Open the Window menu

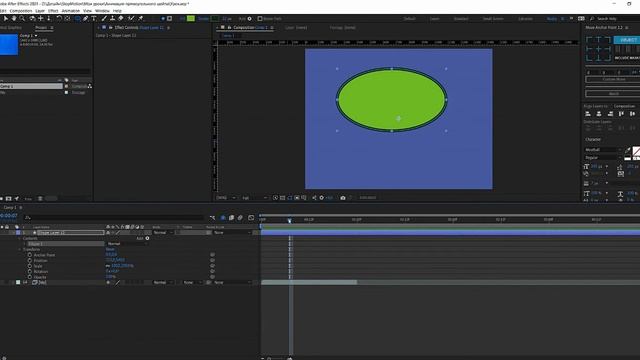102,11
